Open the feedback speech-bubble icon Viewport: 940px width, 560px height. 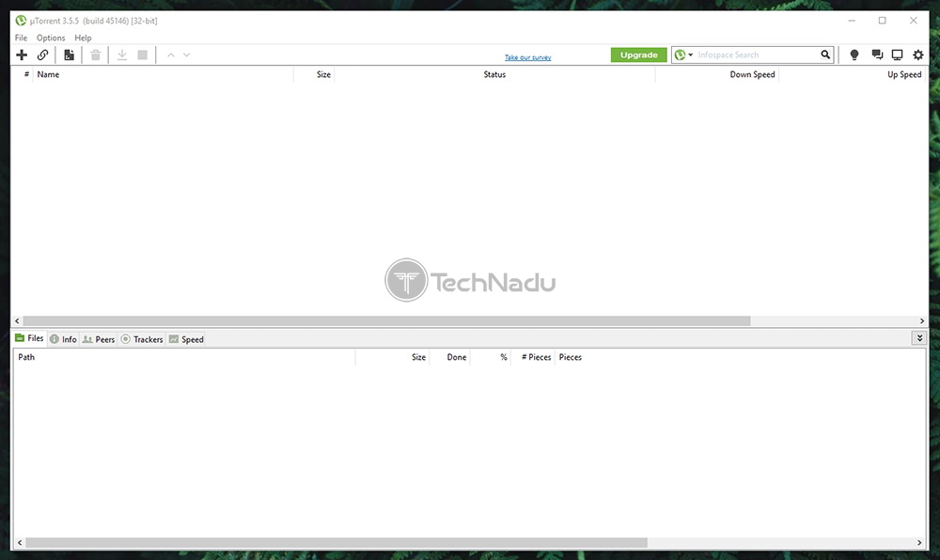[x=876, y=54]
